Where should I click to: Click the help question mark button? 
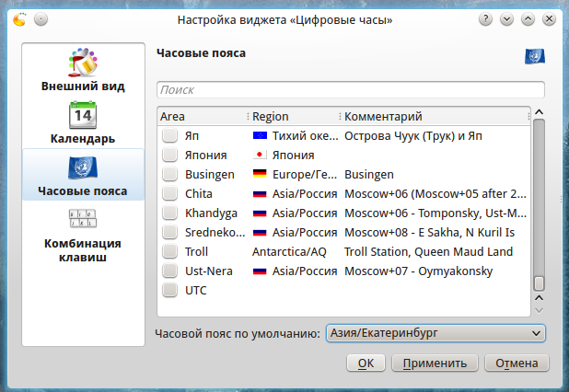click(485, 19)
